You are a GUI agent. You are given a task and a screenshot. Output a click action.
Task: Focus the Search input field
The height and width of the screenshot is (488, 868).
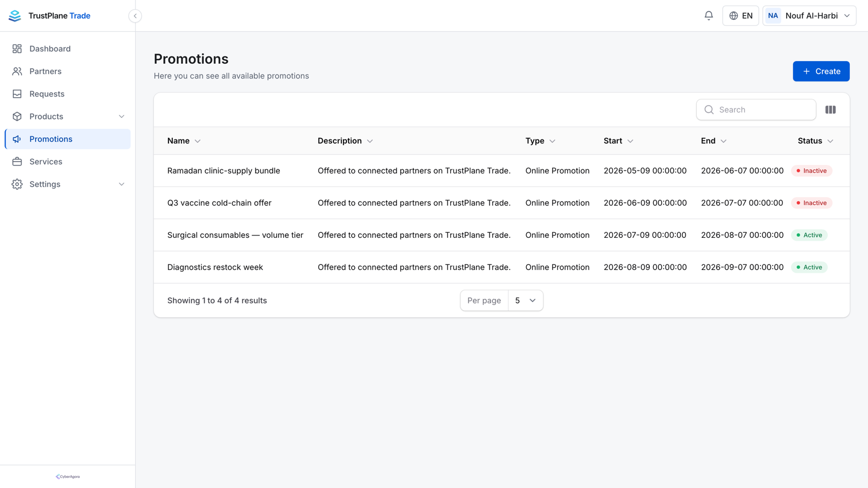[x=756, y=110]
